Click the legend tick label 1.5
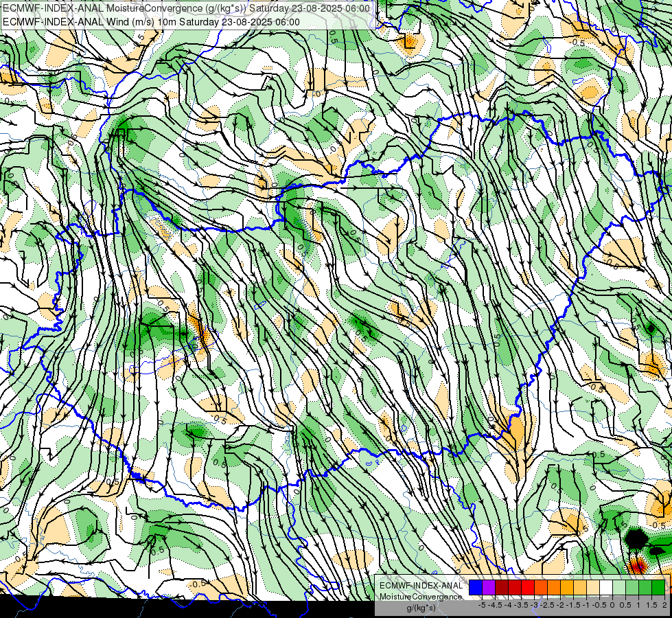 pyautogui.click(x=652, y=605)
